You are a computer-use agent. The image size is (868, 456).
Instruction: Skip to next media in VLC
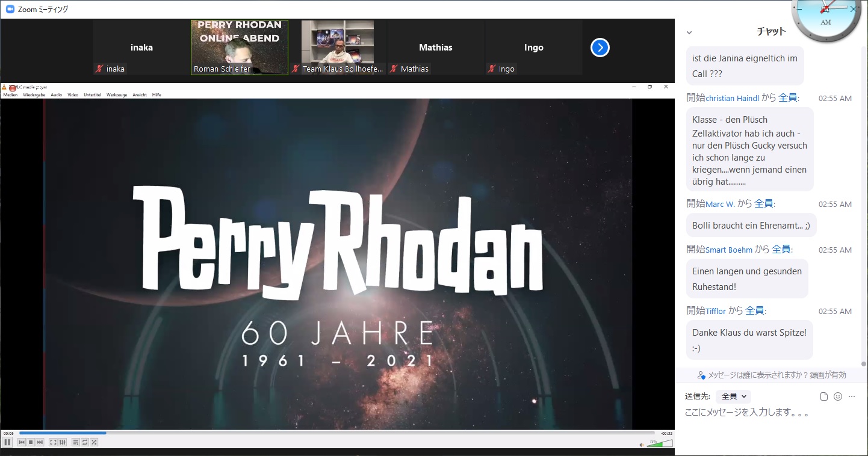40,442
